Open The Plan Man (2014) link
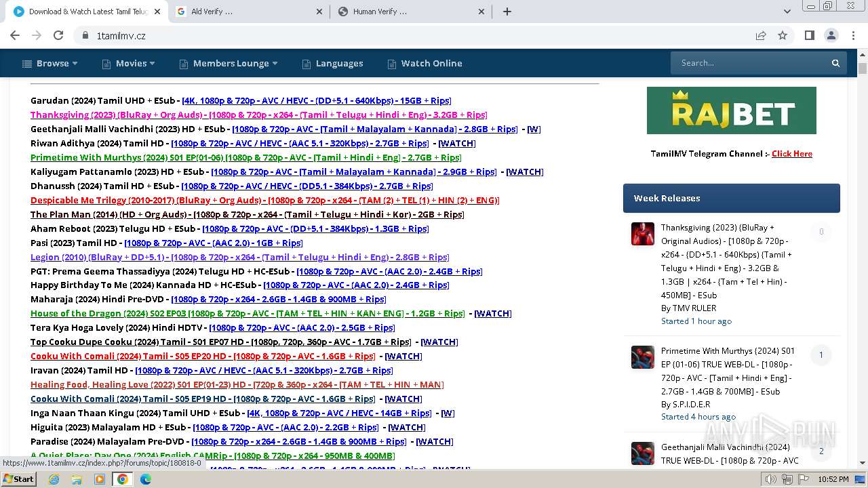This screenshot has width=868, height=488. [x=247, y=214]
